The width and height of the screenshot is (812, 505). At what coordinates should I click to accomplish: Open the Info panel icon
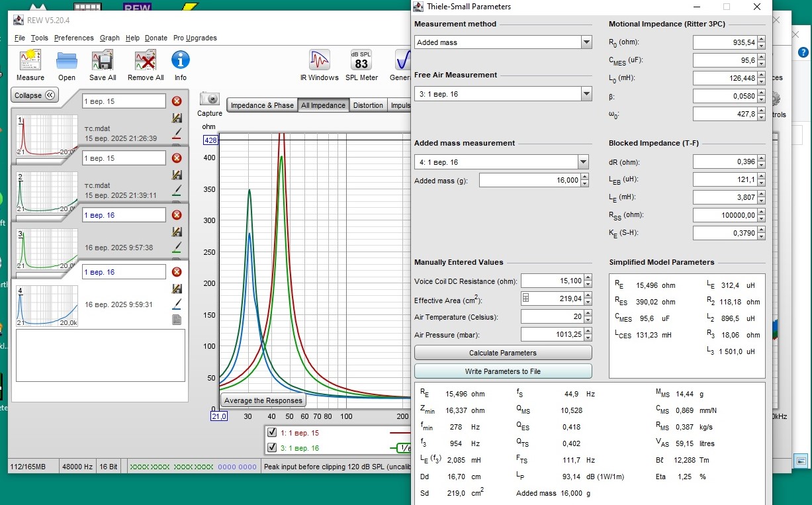[x=181, y=61]
